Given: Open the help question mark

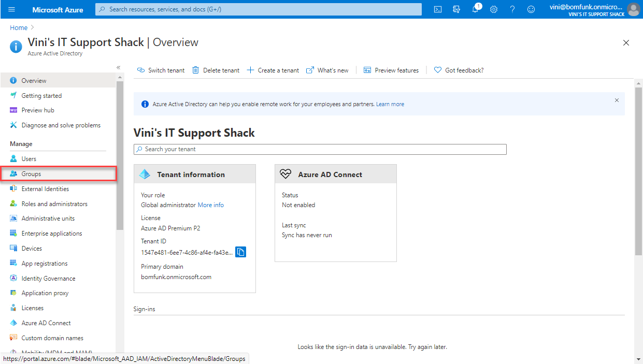Looking at the screenshot, I should coord(512,9).
